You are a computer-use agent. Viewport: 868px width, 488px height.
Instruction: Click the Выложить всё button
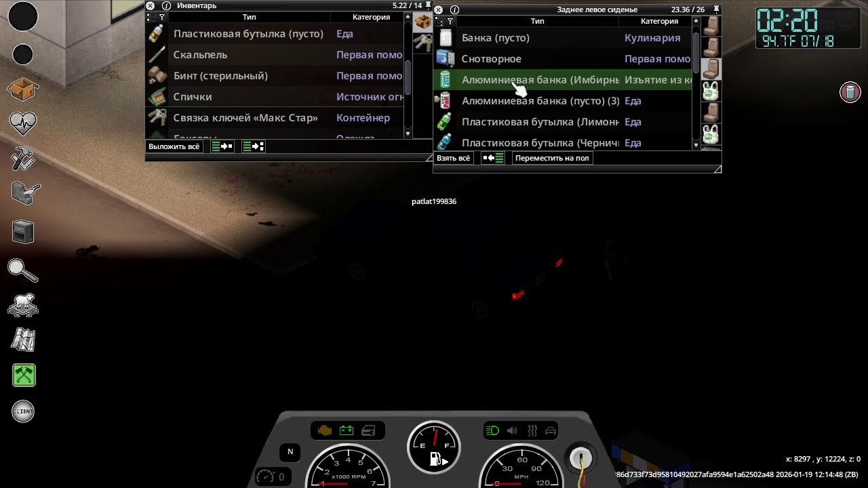pos(174,146)
